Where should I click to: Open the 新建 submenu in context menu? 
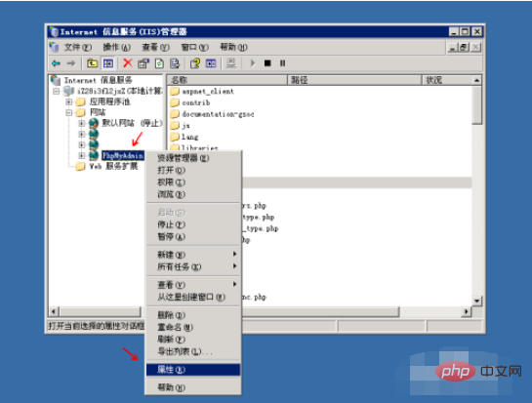click(x=193, y=255)
